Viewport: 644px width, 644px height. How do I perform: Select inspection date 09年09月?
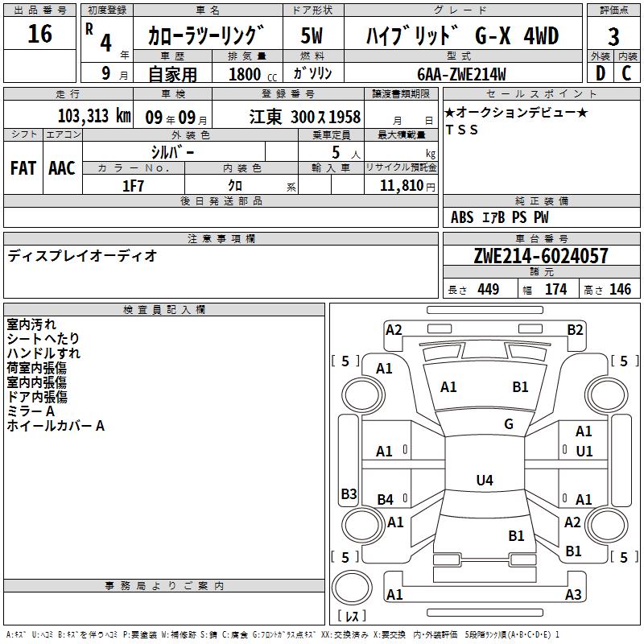tap(175, 118)
